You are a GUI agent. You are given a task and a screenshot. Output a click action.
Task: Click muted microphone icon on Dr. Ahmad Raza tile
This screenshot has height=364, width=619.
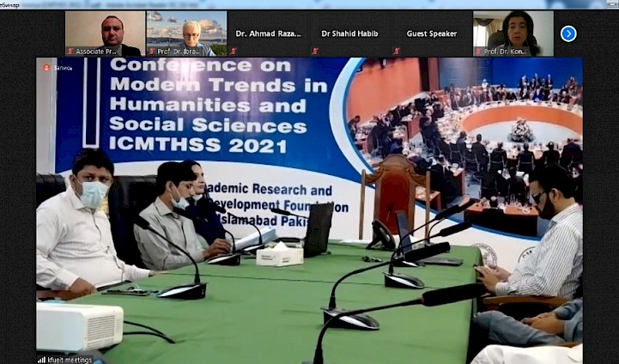click(x=234, y=51)
